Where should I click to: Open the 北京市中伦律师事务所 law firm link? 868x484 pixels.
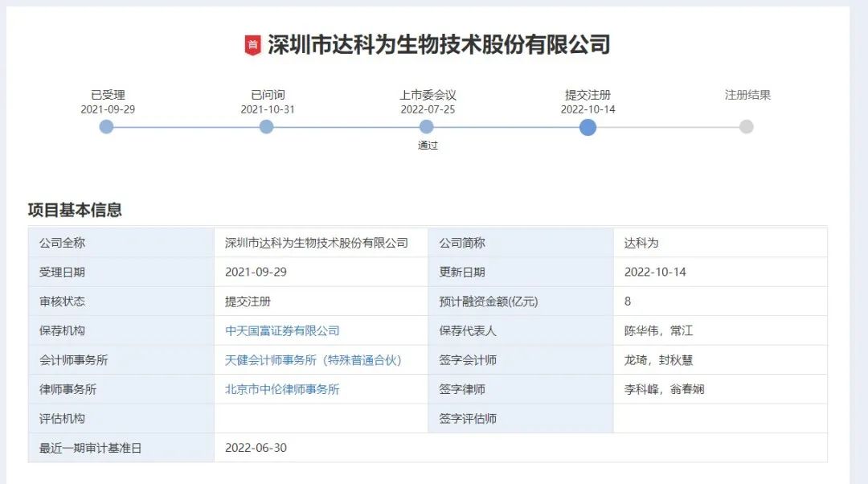pyautogui.click(x=282, y=389)
